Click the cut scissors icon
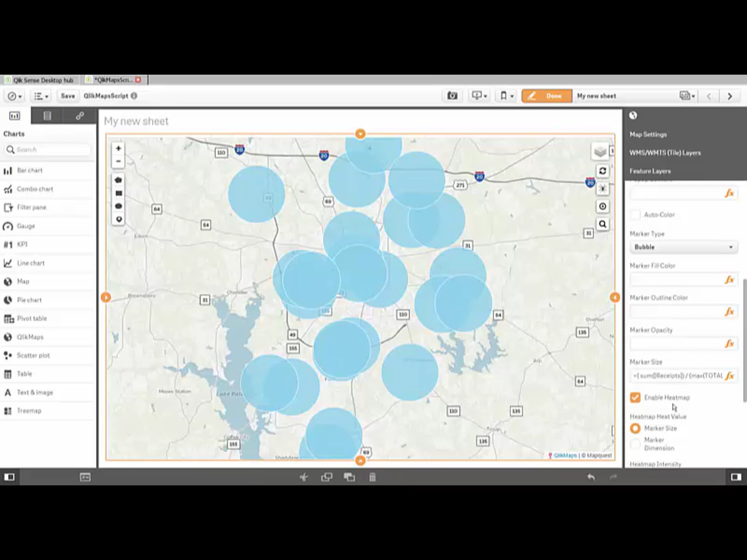This screenshot has width=747, height=560. coord(303,477)
